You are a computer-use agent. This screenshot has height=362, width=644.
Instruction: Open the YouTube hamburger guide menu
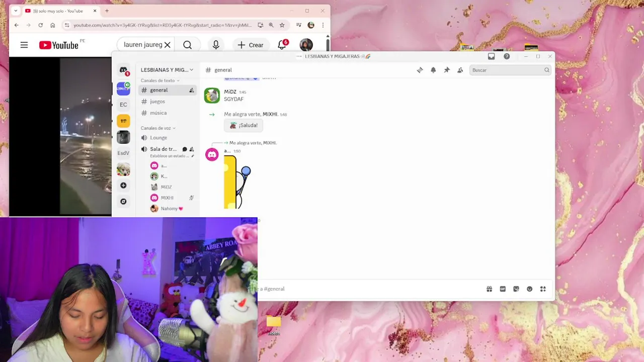[24, 45]
